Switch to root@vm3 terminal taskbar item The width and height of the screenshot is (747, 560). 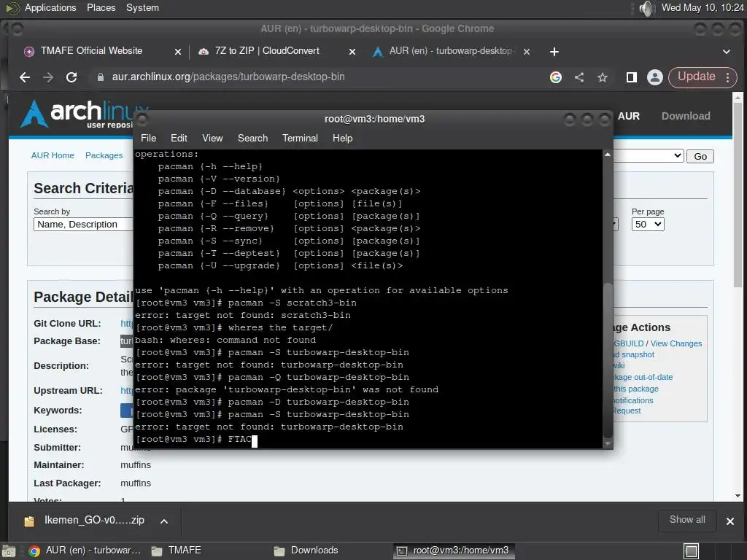coord(454,551)
